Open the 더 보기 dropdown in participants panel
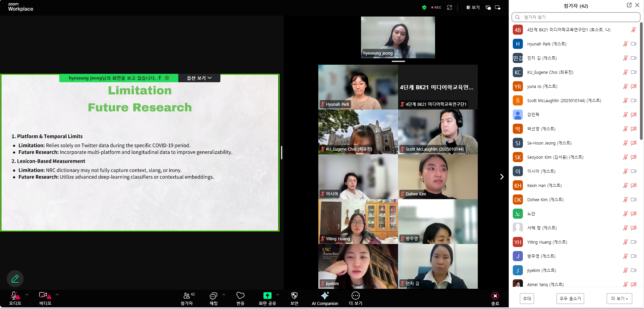The height and width of the screenshot is (309, 644). (619, 299)
